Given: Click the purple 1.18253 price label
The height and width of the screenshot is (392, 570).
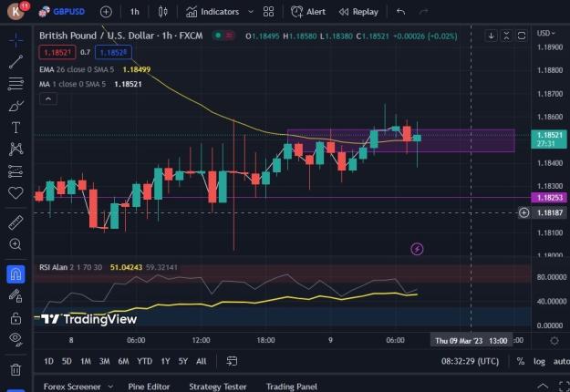Looking at the screenshot, I should (x=549, y=198).
